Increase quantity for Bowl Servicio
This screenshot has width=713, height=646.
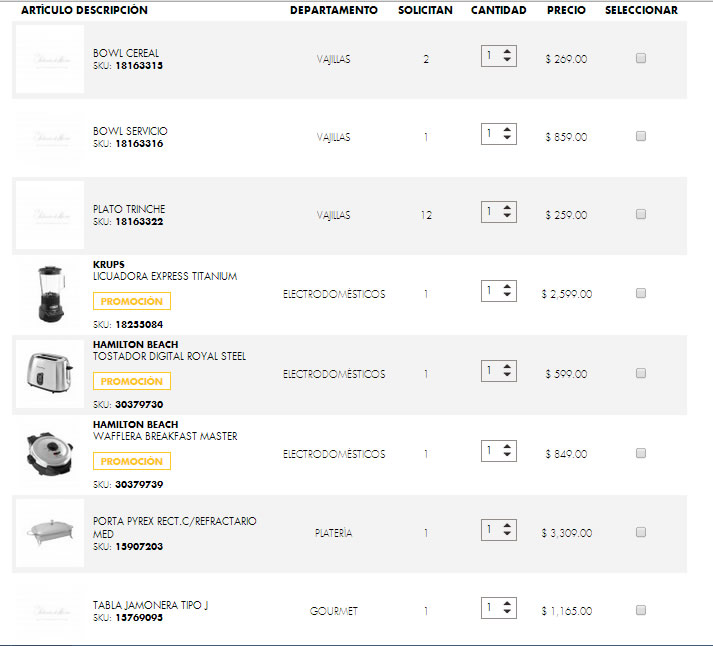click(x=508, y=128)
